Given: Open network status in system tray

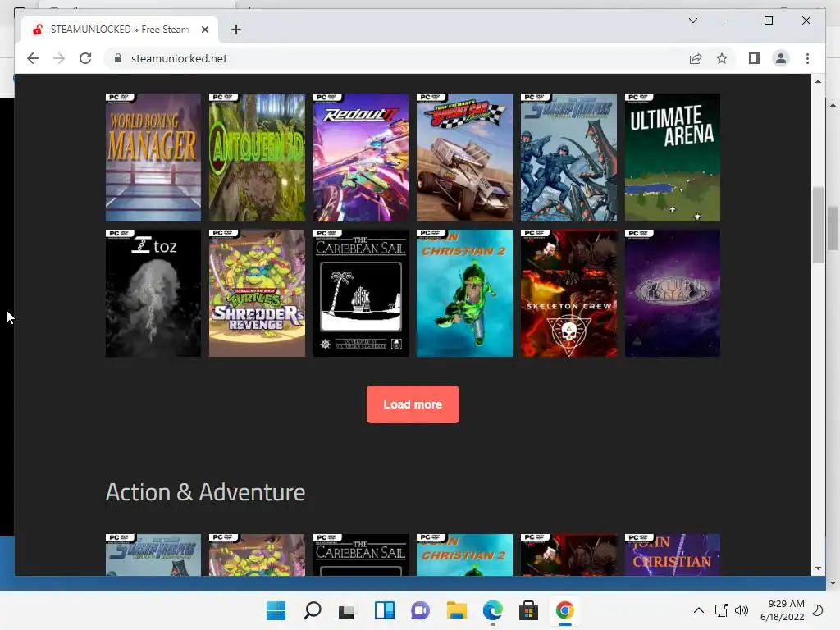Looking at the screenshot, I should point(722,610).
